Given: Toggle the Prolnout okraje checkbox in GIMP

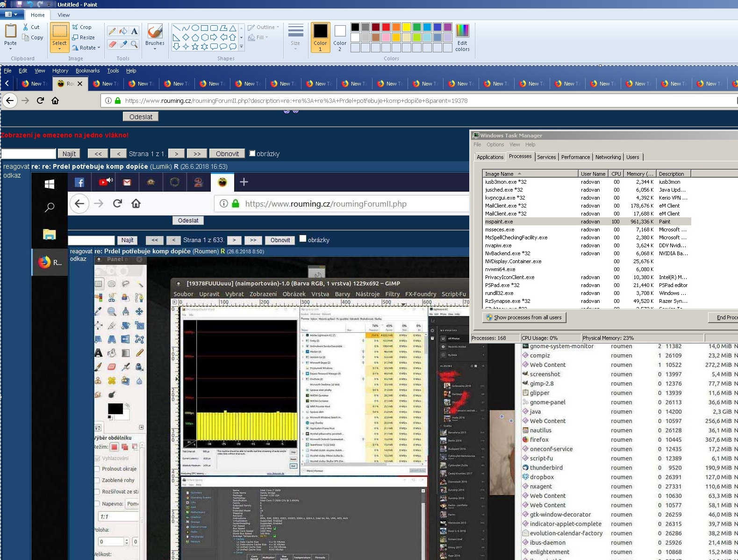Looking at the screenshot, I should [x=97, y=469].
